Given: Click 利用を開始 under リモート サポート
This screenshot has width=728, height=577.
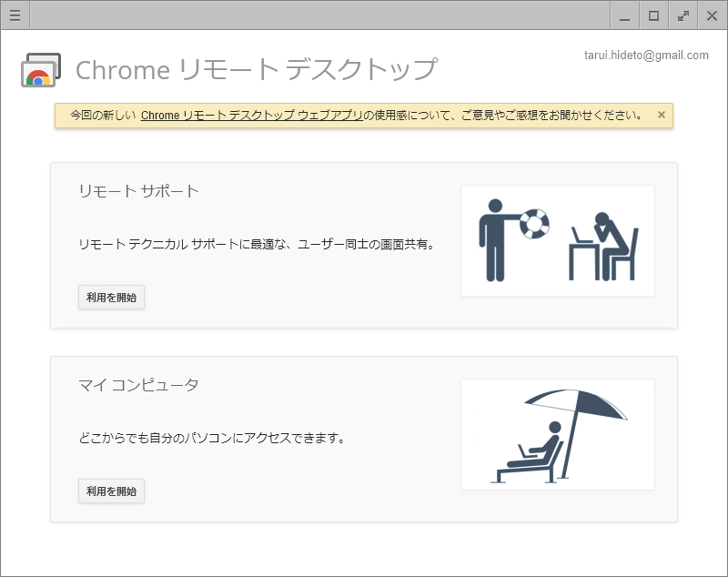Looking at the screenshot, I should 111,297.
